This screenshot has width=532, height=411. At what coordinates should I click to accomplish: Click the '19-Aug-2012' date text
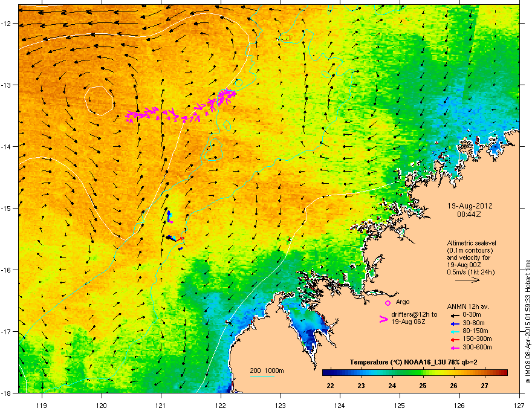(470, 206)
